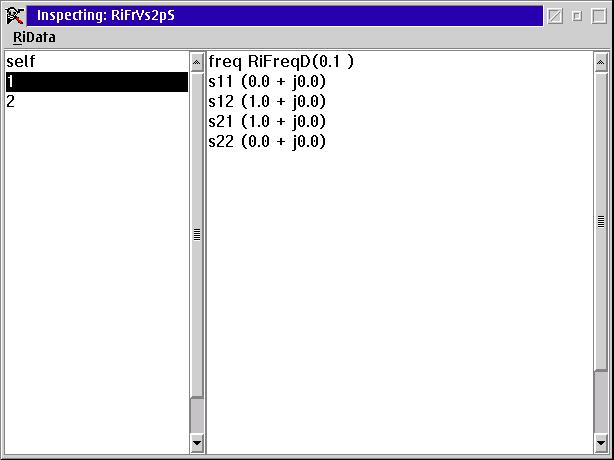Click the s22 (0.0 + j0.0) line
Screen dimensions: 614x460
[267, 142]
